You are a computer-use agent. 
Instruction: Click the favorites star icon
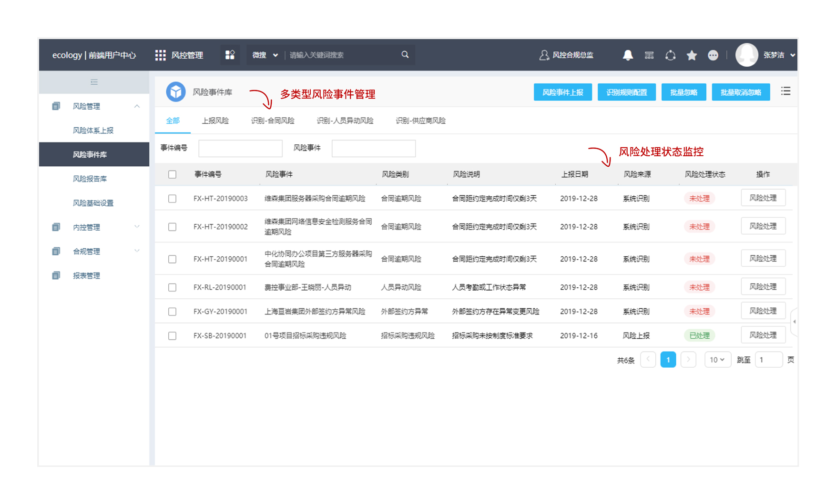tap(692, 55)
